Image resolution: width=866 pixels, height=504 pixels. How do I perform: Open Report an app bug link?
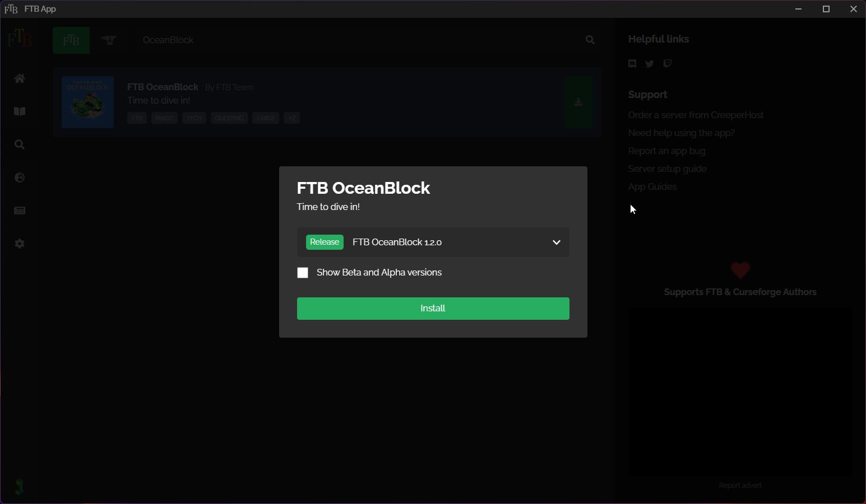[667, 151]
